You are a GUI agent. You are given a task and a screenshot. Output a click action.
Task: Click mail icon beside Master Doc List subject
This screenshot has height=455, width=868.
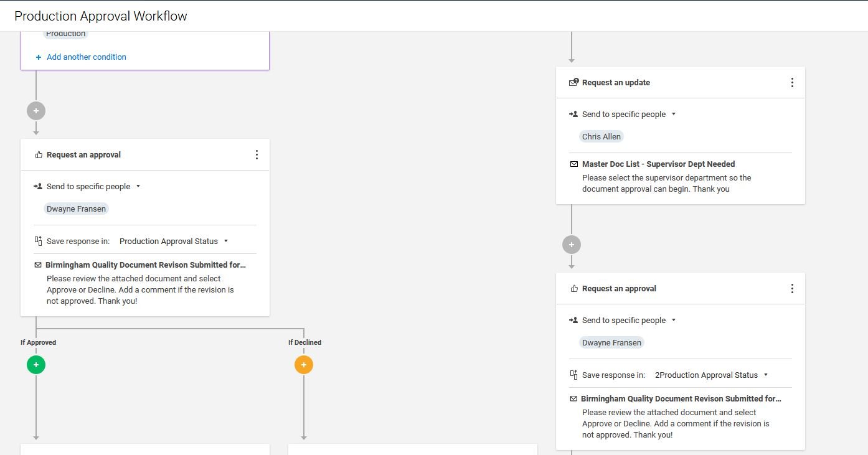tap(574, 164)
